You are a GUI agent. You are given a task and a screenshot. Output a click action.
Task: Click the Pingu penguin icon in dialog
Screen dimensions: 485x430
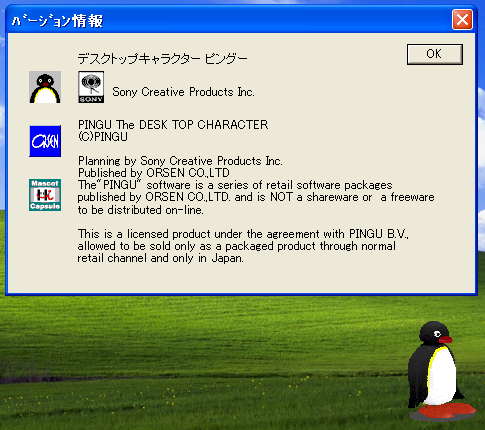coord(45,87)
